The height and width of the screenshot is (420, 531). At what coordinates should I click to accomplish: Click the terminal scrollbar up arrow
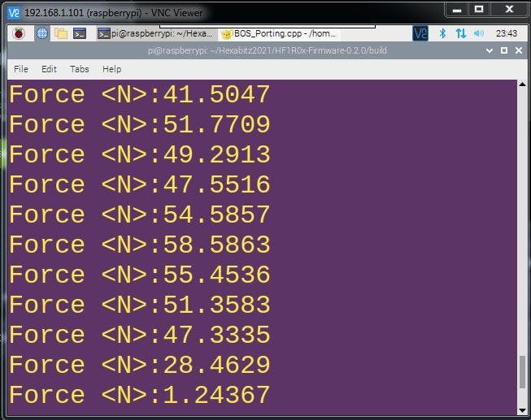click(522, 84)
